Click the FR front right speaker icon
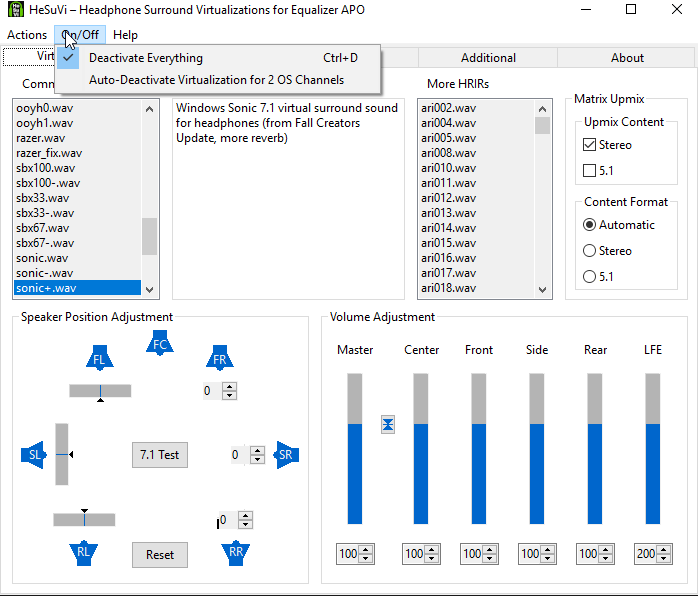698x596 pixels. 220,358
